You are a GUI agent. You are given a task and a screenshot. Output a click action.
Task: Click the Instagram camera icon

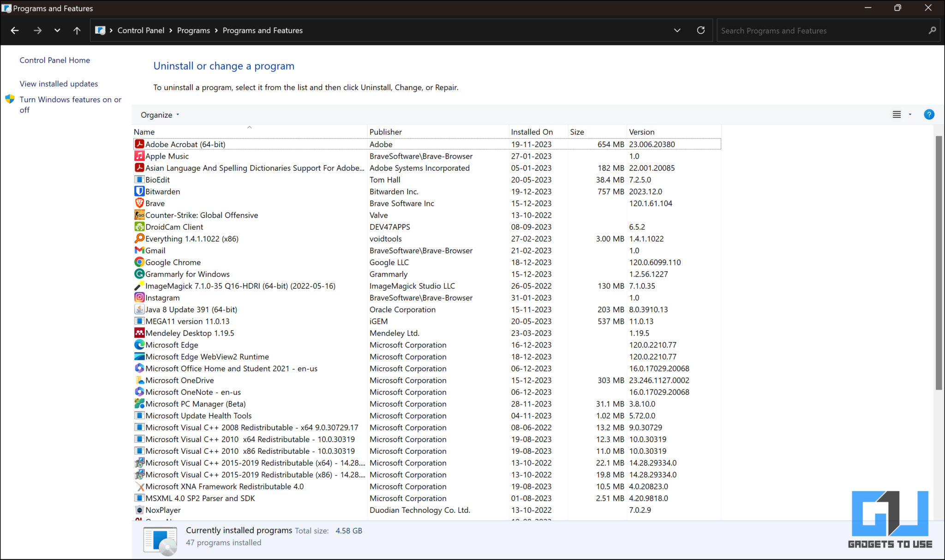coord(140,298)
